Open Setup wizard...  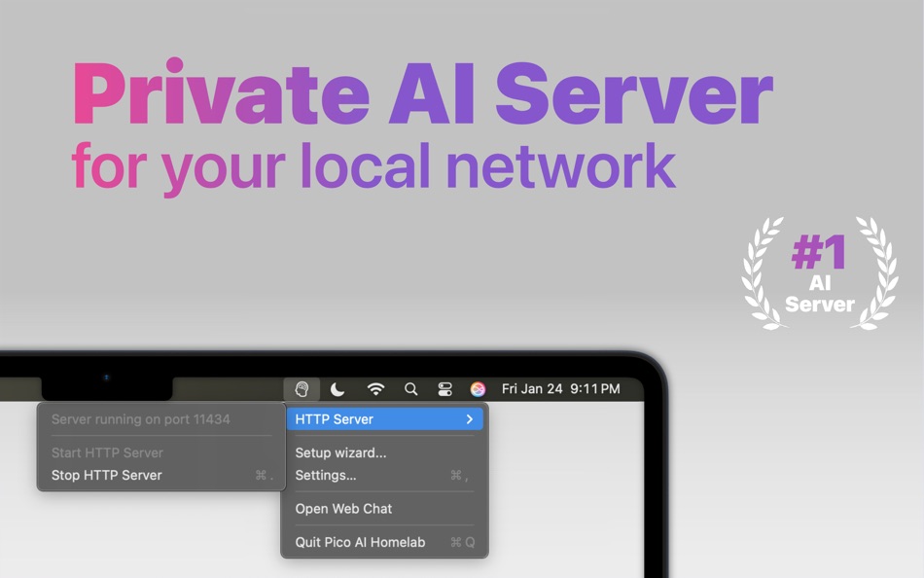[x=385, y=453]
